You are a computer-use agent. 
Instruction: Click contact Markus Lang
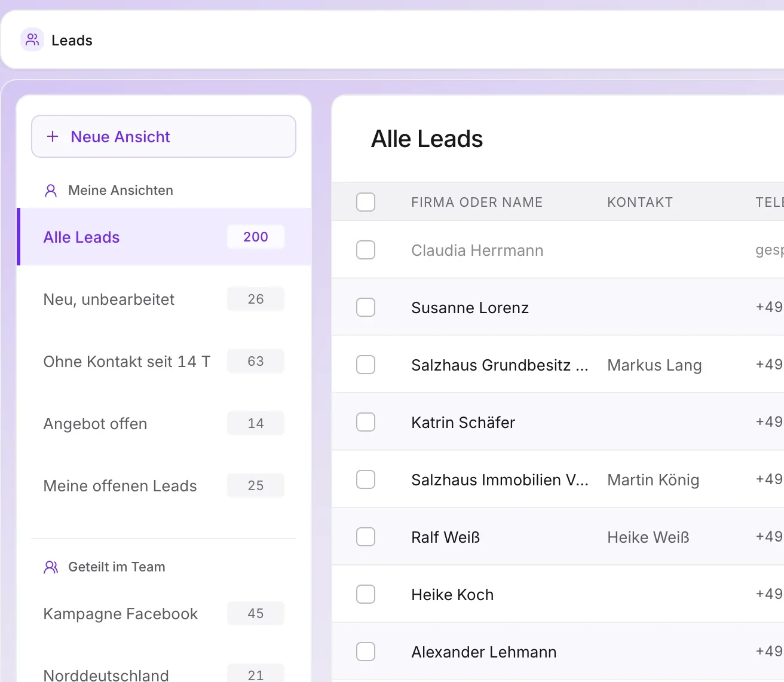tap(654, 365)
